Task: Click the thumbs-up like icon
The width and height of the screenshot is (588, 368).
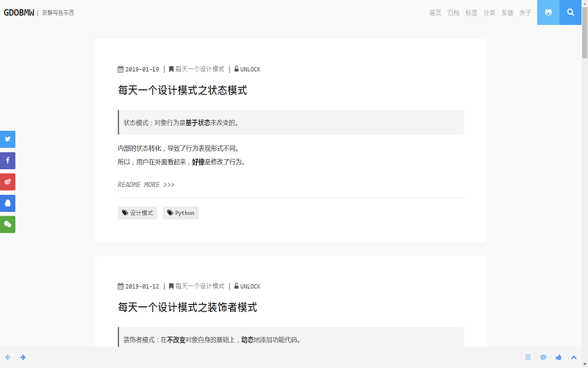Action: tap(559, 357)
